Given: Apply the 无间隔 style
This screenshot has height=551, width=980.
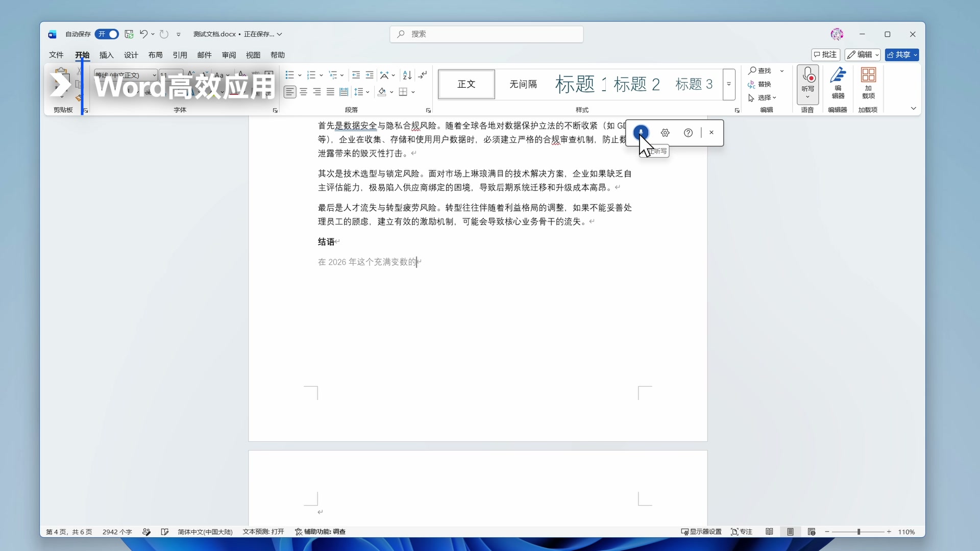Looking at the screenshot, I should (523, 84).
